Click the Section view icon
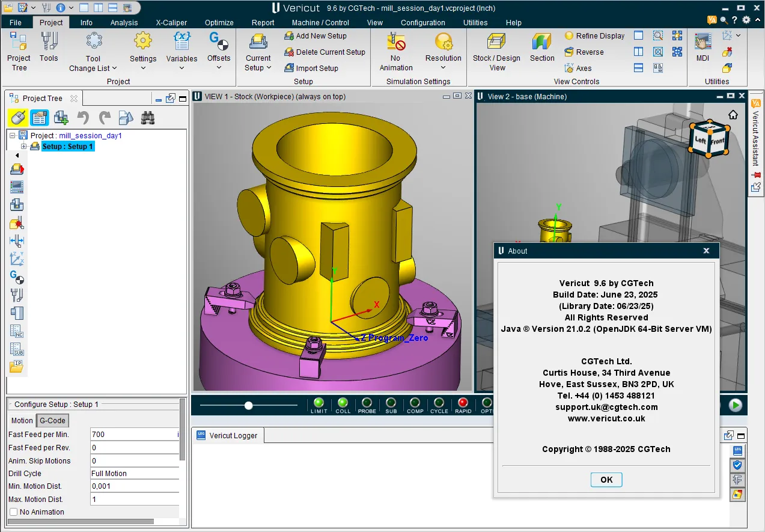Viewport: 765px width, 532px height. 542,47
